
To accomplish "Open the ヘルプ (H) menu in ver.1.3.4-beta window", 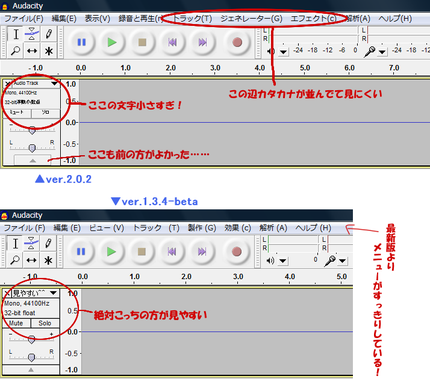I will [x=313, y=228].
